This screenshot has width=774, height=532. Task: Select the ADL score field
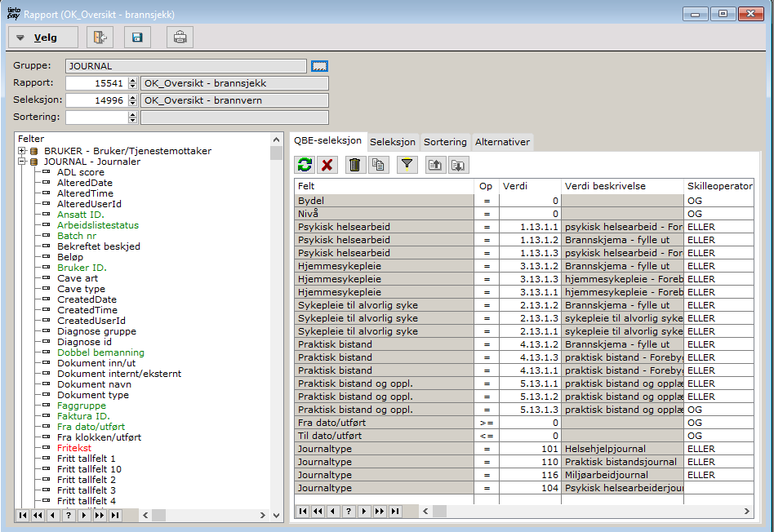(x=81, y=172)
